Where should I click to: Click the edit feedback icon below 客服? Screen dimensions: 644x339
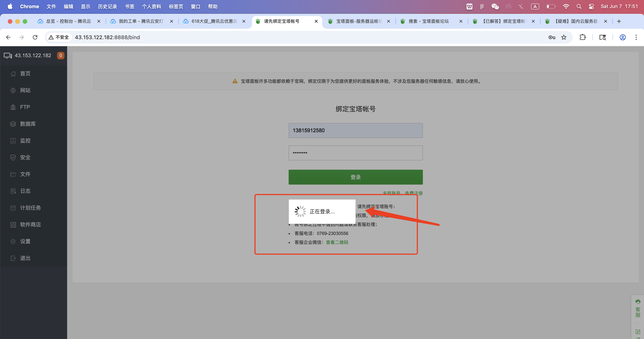tap(638, 332)
